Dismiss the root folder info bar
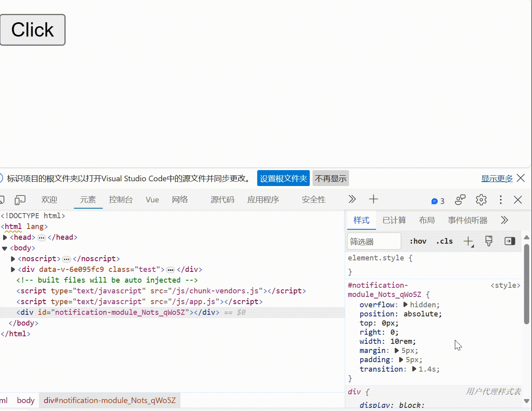532x411 pixels. tap(521, 178)
